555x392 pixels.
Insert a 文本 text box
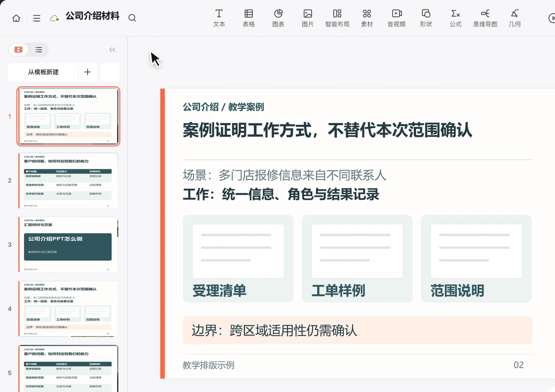pyautogui.click(x=219, y=18)
